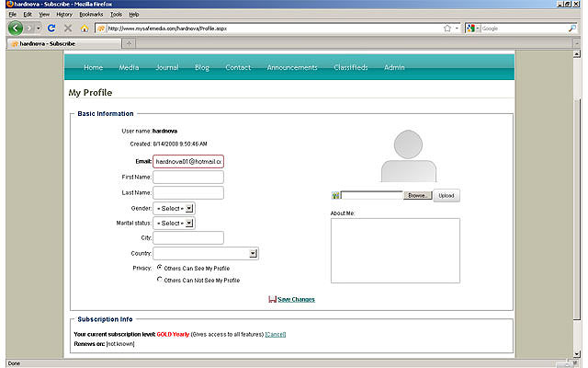Click the search magnifier icon
Screen dimensions: 588x368
pos(571,29)
